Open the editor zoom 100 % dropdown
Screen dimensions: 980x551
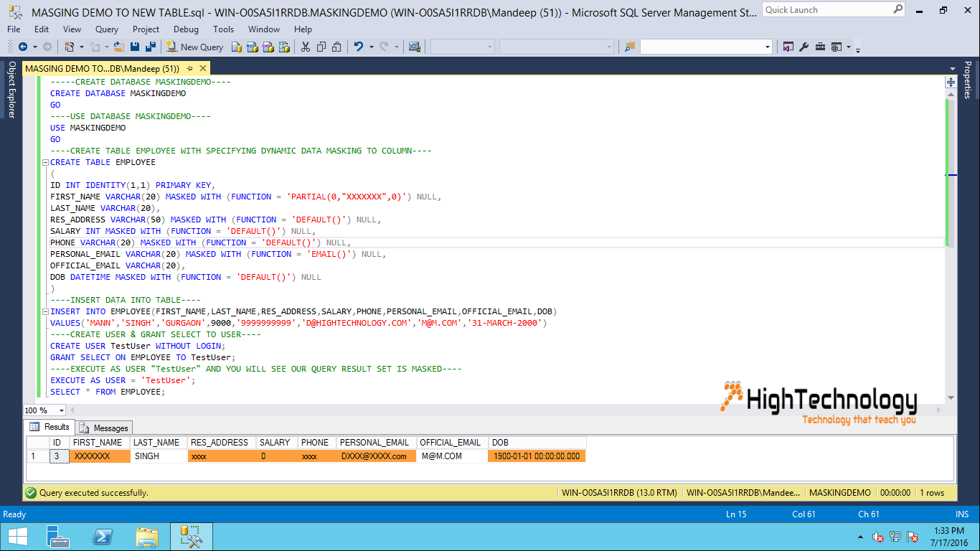[x=61, y=410]
